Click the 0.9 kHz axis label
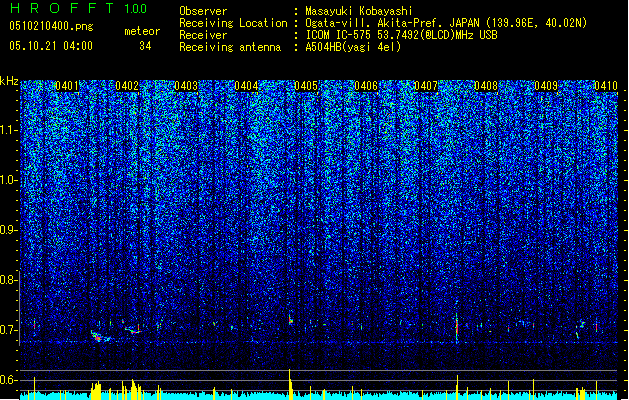 [x=8, y=230]
